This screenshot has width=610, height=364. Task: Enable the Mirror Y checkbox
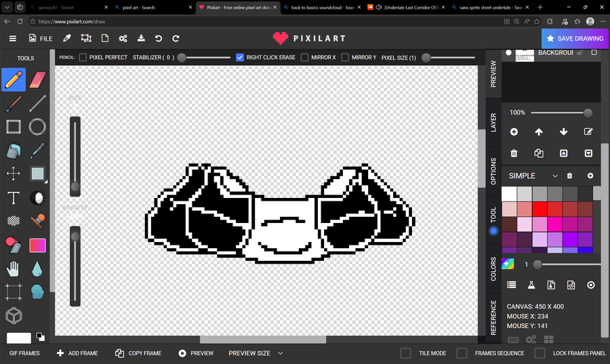345,58
